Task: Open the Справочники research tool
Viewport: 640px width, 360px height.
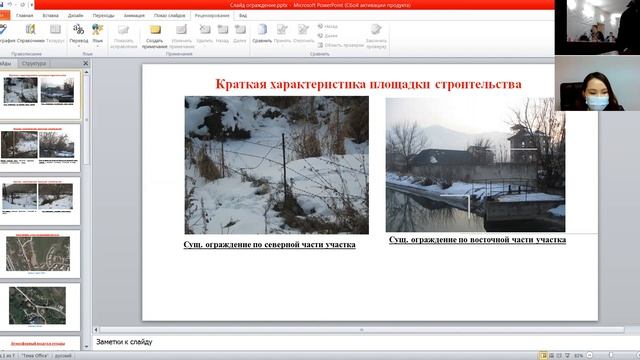Action: point(31,34)
